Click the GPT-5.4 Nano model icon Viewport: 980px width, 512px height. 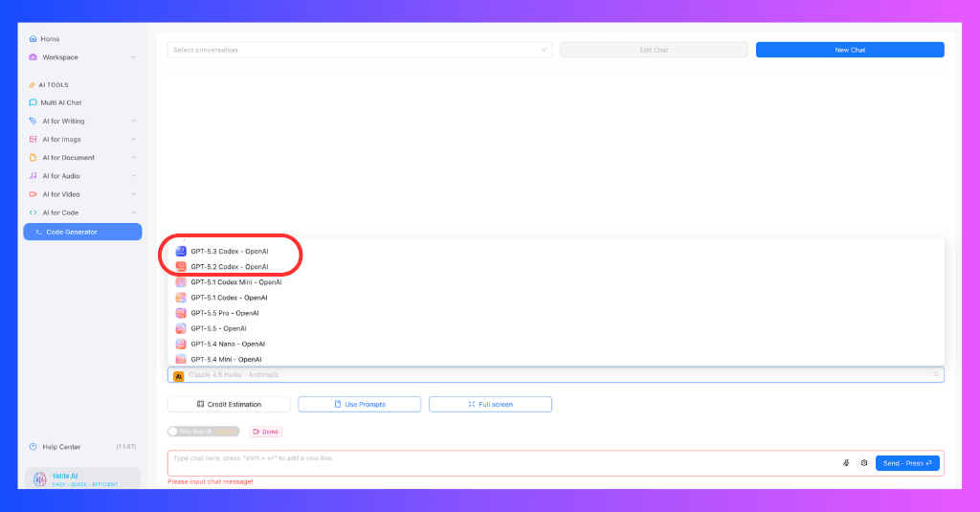tap(181, 344)
